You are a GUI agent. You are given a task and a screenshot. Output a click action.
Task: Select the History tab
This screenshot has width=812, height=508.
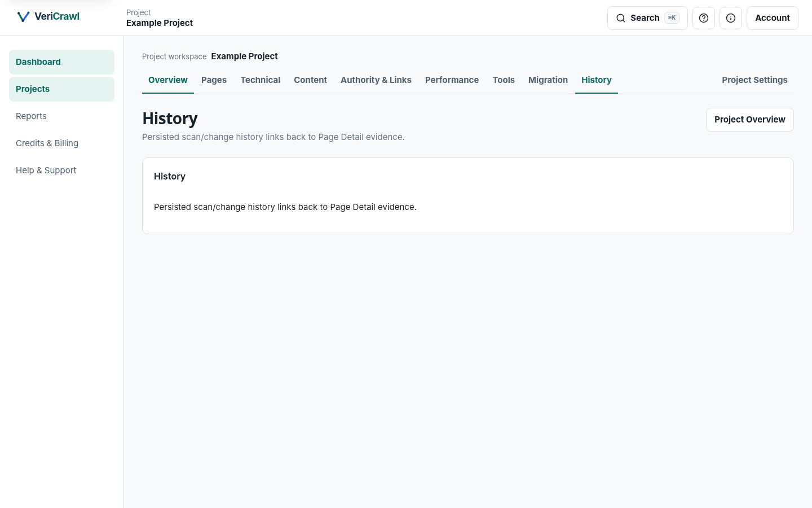[x=597, y=80]
